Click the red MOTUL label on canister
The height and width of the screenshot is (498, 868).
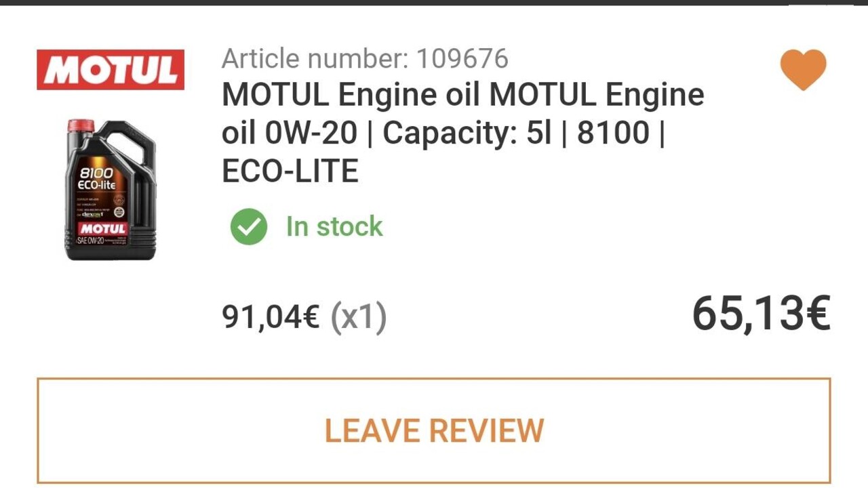coord(102,228)
